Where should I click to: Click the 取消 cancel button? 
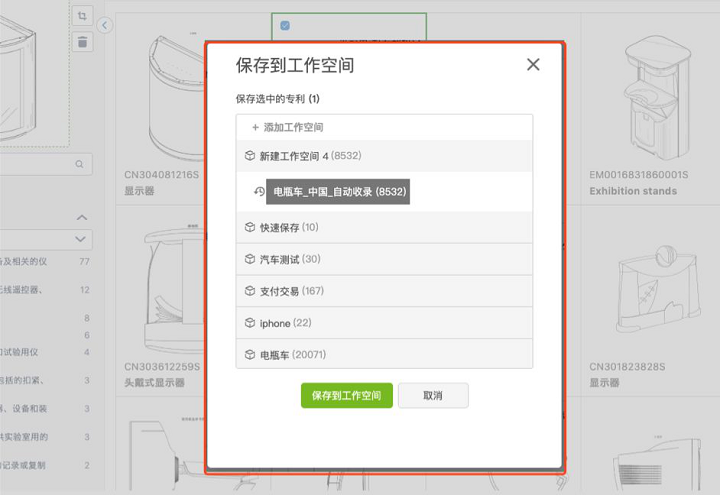[433, 396]
